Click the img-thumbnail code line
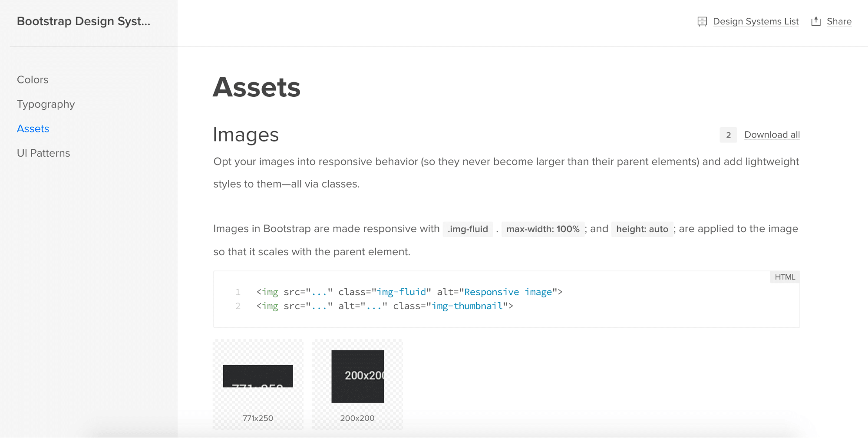 385,306
